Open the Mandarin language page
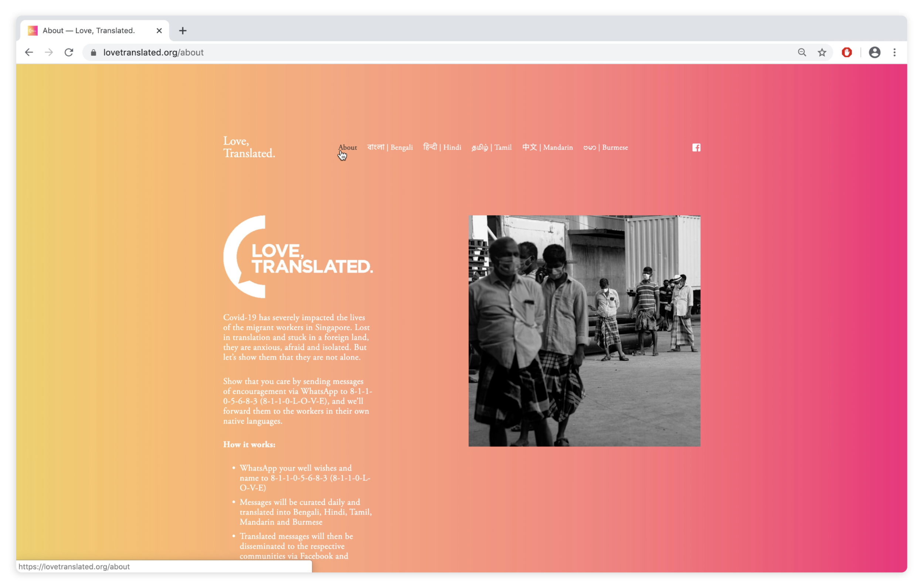924x588 pixels. 547,148
